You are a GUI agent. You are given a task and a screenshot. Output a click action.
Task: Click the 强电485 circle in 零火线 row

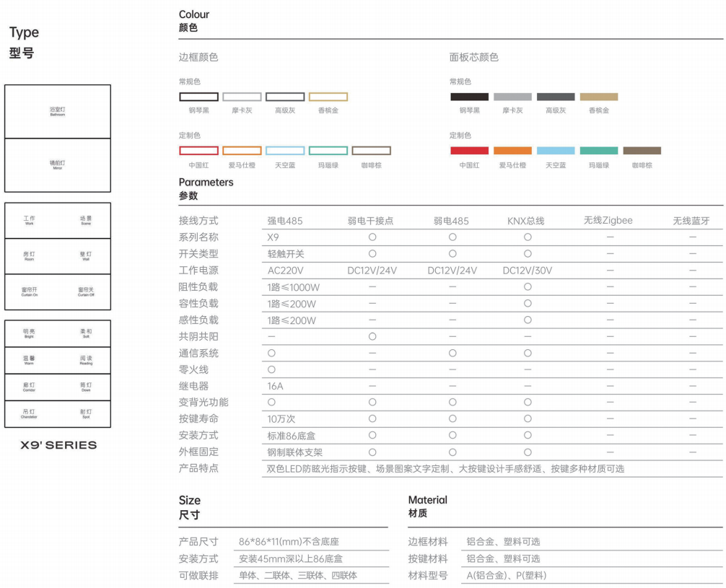271,369
